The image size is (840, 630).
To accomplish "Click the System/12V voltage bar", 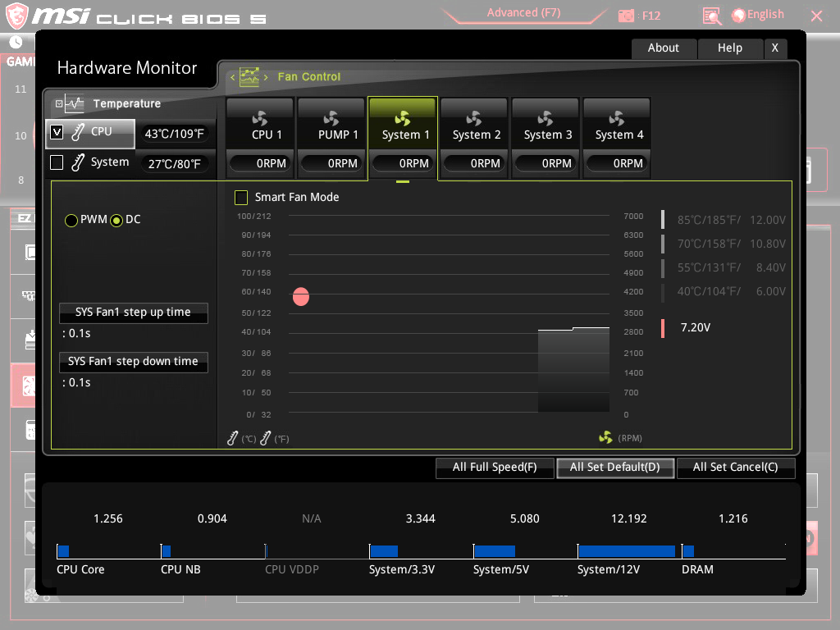I will (x=626, y=550).
